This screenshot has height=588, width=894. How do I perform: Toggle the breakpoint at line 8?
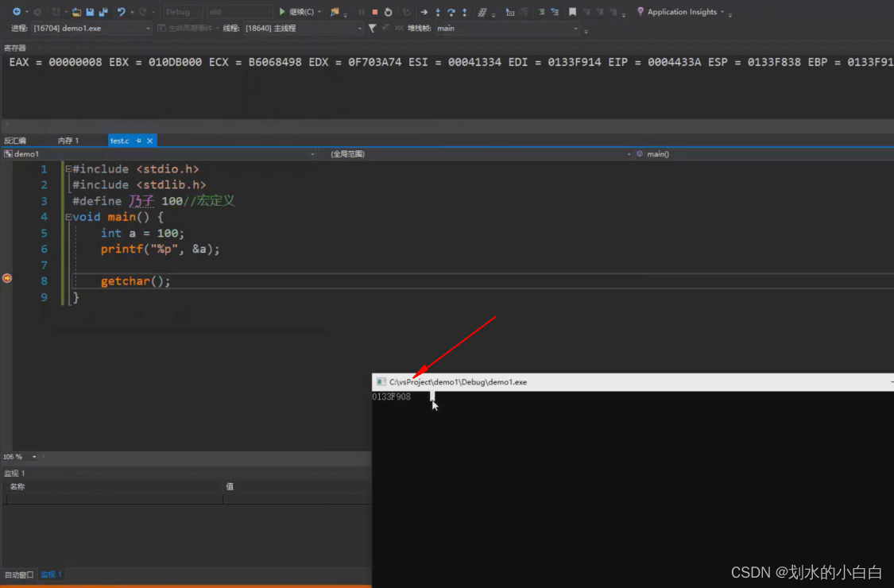(x=7, y=278)
